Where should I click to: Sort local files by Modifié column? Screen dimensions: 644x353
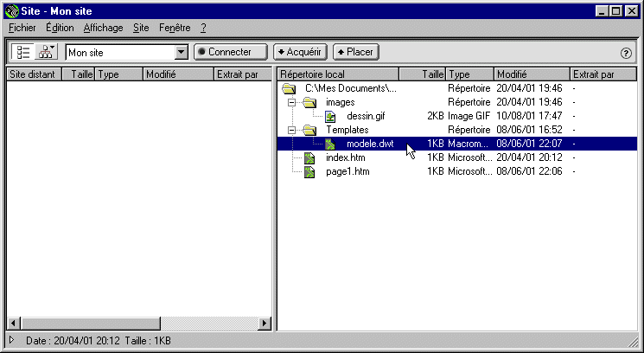[531, 74]
